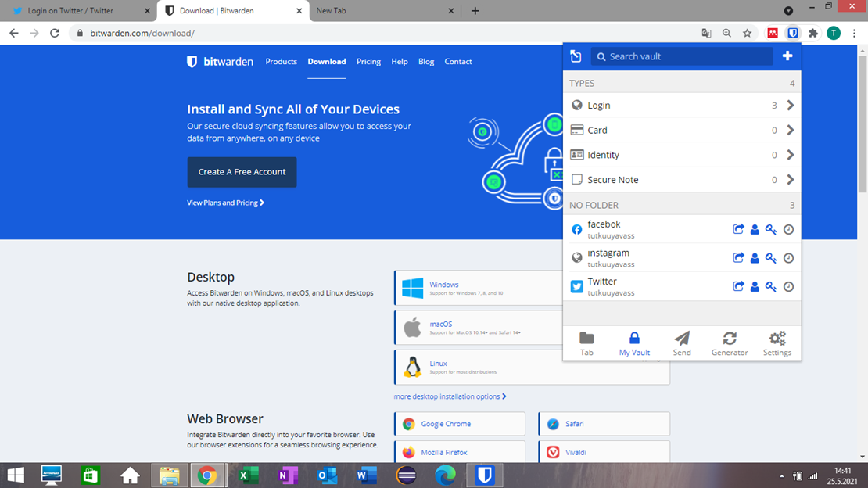Open Blog in site navigation
The height and width of the screenshot is (488, 868).
click(x=426, y=62)
